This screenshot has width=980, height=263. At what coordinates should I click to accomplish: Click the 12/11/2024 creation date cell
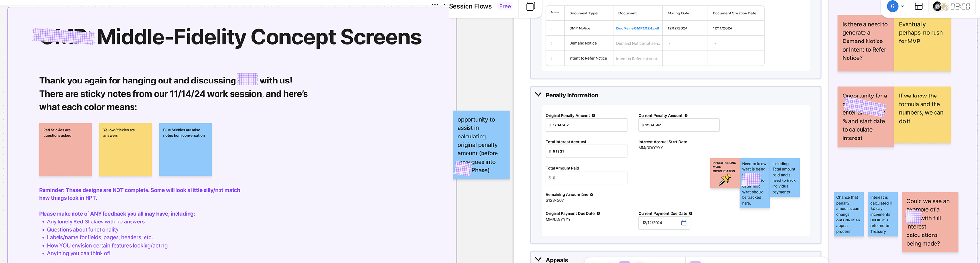coord(722,28)
